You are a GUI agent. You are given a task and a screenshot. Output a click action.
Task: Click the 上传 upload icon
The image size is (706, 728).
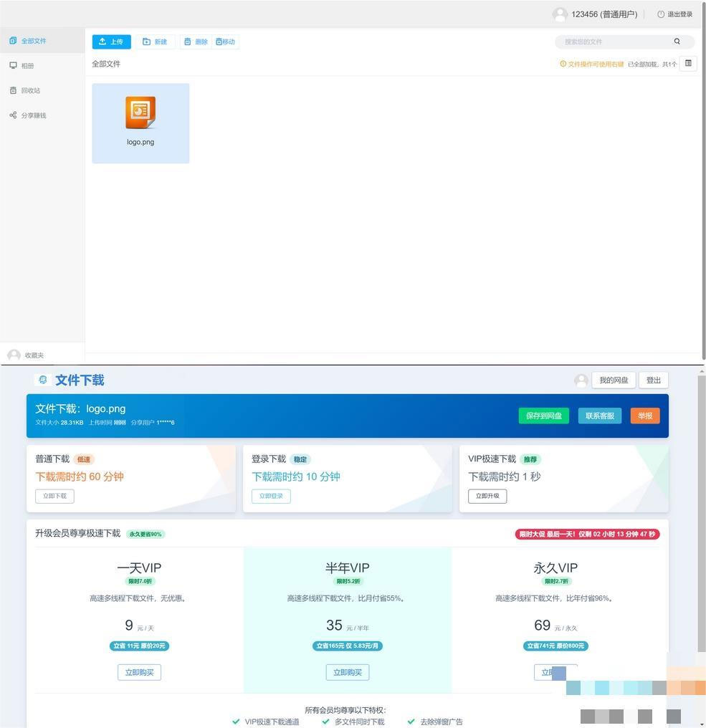pos(102,41)
